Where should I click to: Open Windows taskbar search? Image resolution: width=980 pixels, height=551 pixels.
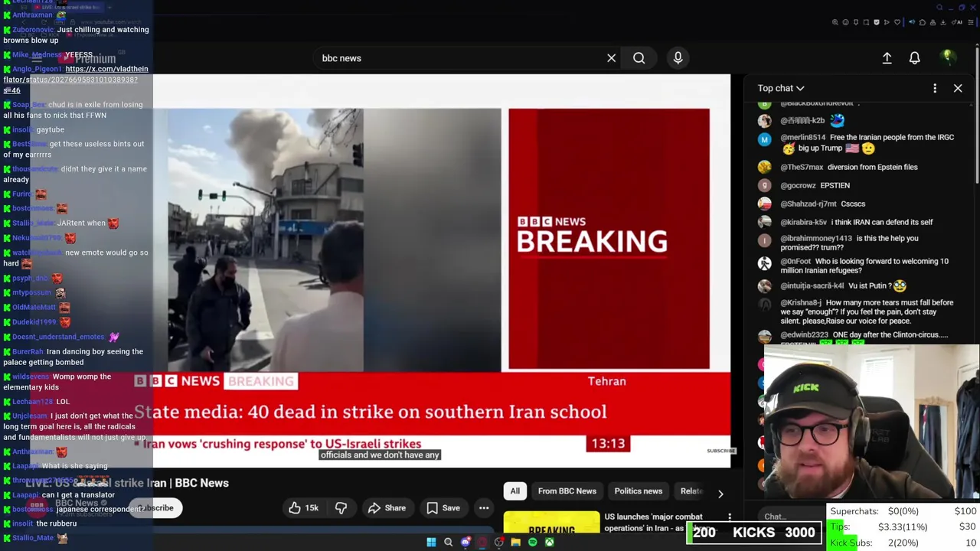448,542
